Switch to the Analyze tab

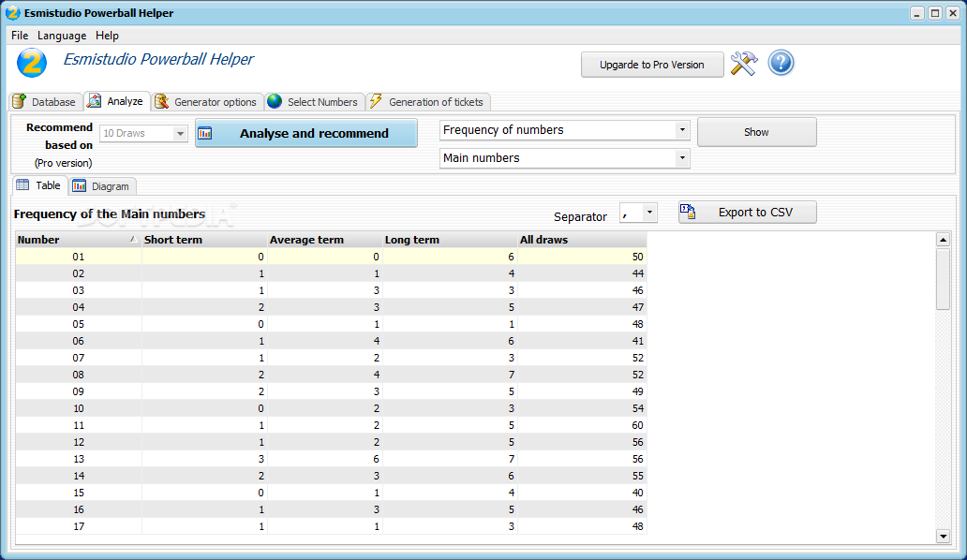tap(117, 101)
